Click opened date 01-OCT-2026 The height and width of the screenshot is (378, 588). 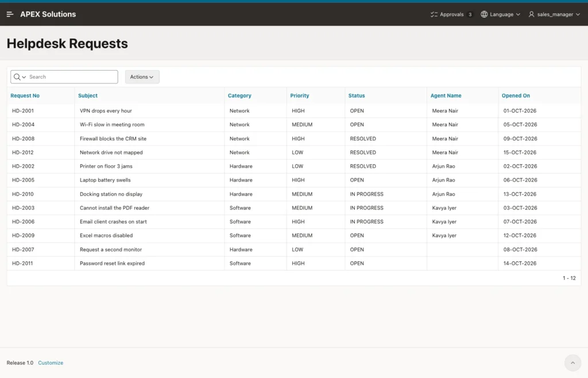(x=520, y=111)
